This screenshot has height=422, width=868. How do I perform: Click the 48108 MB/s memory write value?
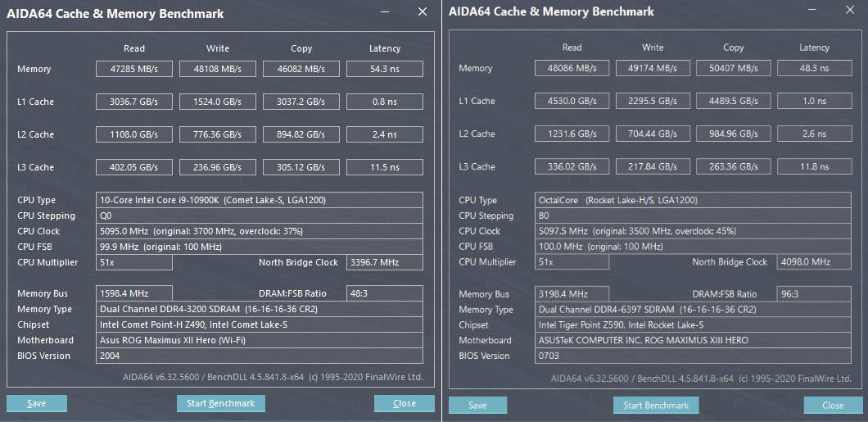[x=218, y=69]
